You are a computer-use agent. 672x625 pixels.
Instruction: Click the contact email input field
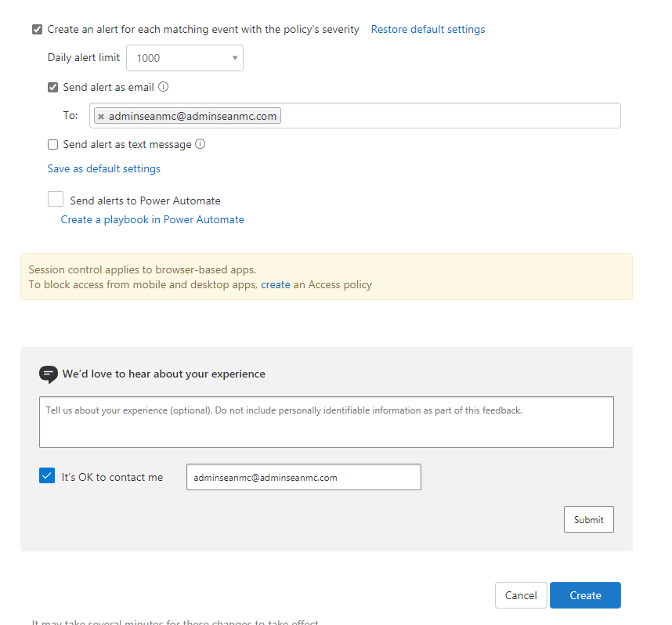coord(303,477)
